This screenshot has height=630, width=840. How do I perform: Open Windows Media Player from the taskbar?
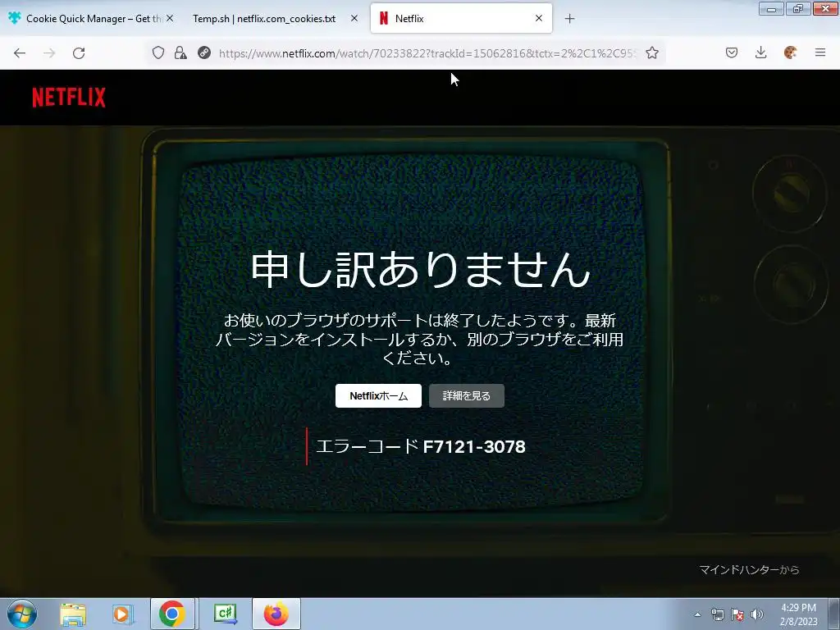tap(122, 614)
